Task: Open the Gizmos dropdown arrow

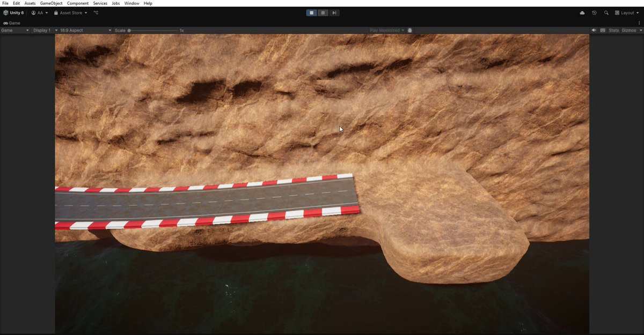Action: [x=640, y=31]
